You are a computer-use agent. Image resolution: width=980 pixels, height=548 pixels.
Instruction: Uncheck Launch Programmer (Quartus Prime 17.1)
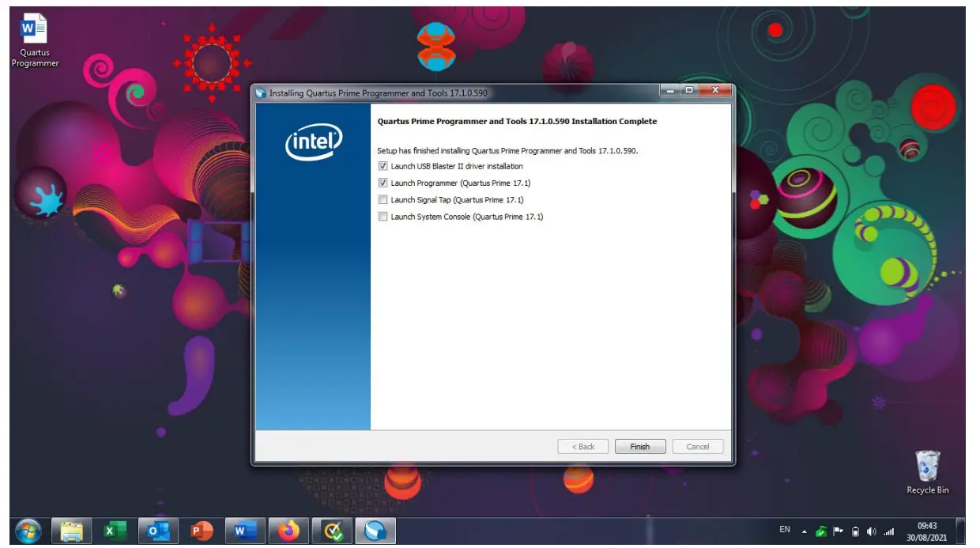(x=383, y=183)
